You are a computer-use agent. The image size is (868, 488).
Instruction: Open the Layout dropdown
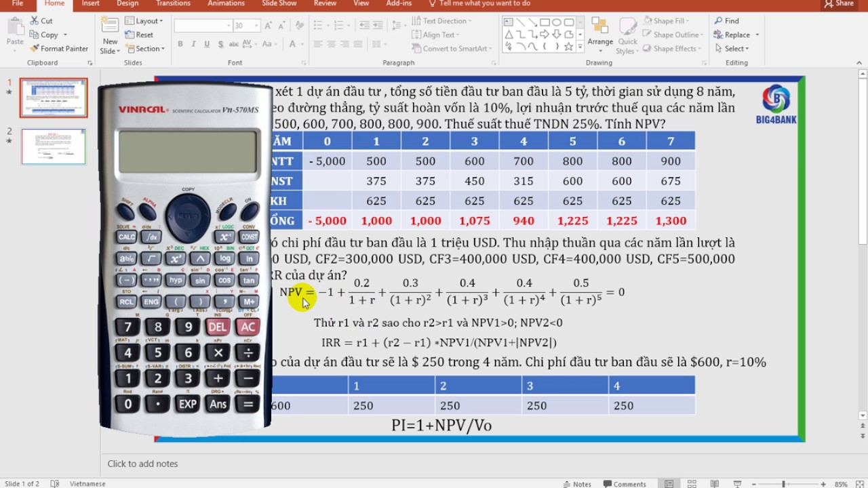pos(144,21)
